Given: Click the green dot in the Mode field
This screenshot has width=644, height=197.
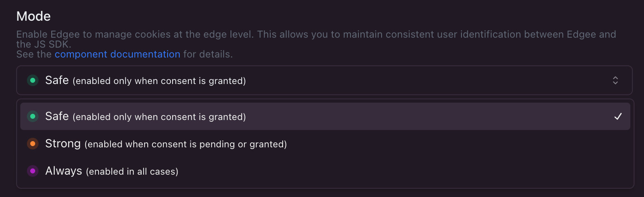Looking at the screenshot, I should click(x=33, y=80).
